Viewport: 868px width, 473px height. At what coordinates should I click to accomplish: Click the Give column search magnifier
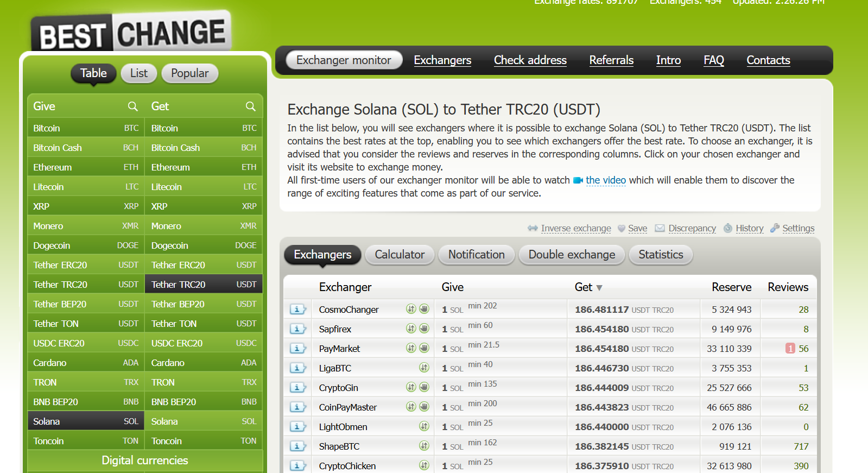(132, 106)
